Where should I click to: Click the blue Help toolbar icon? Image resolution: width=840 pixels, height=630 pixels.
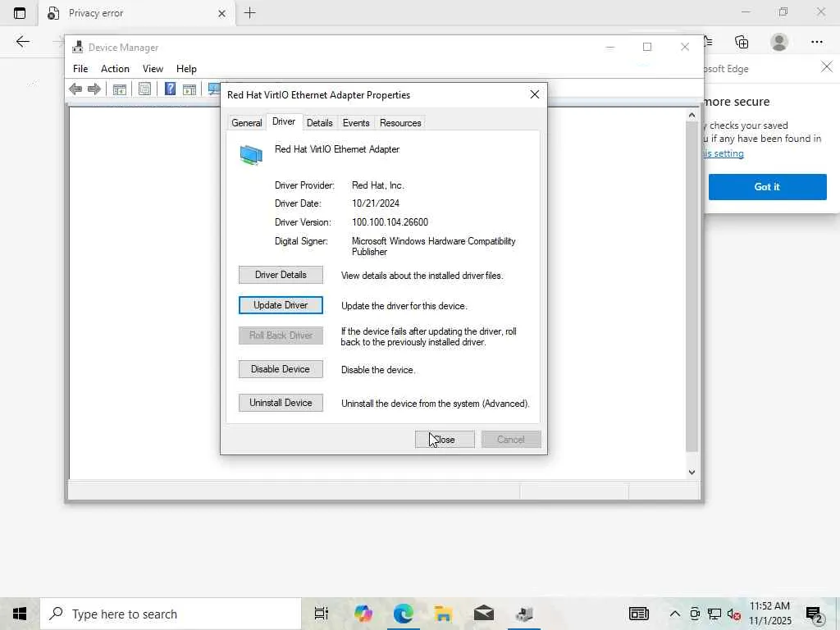[170, 89]
